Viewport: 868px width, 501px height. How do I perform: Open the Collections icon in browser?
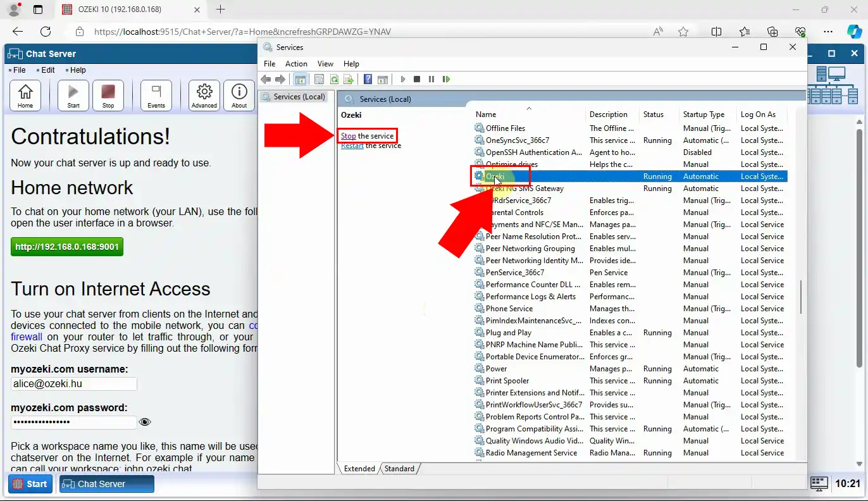coord(772,32)
